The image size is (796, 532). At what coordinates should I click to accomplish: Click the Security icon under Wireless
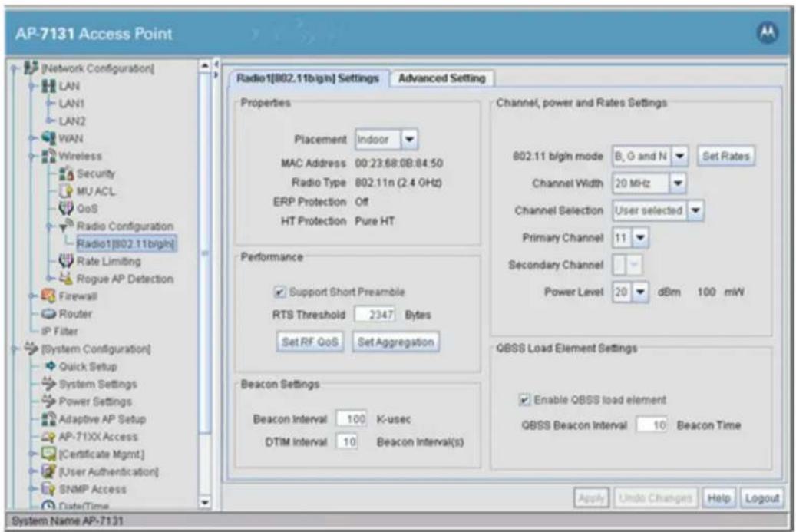point(66,173)
